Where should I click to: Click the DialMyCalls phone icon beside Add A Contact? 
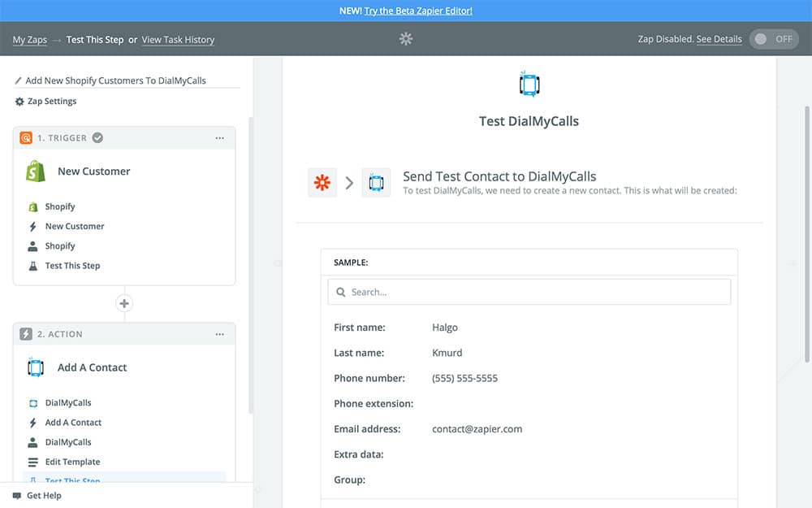[x=35, y=367]
